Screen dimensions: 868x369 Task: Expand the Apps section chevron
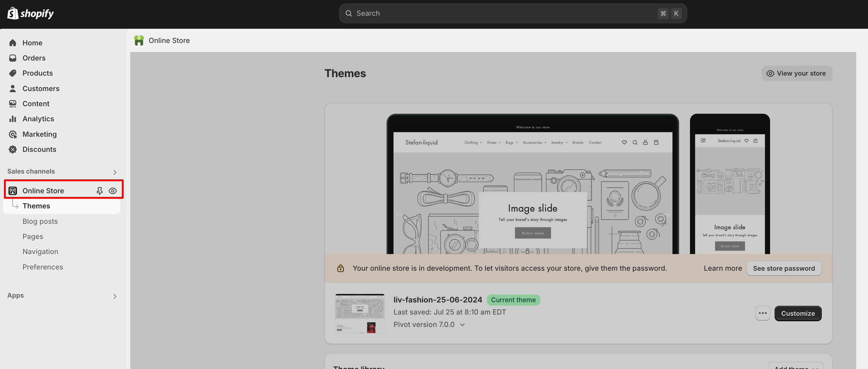115,296
